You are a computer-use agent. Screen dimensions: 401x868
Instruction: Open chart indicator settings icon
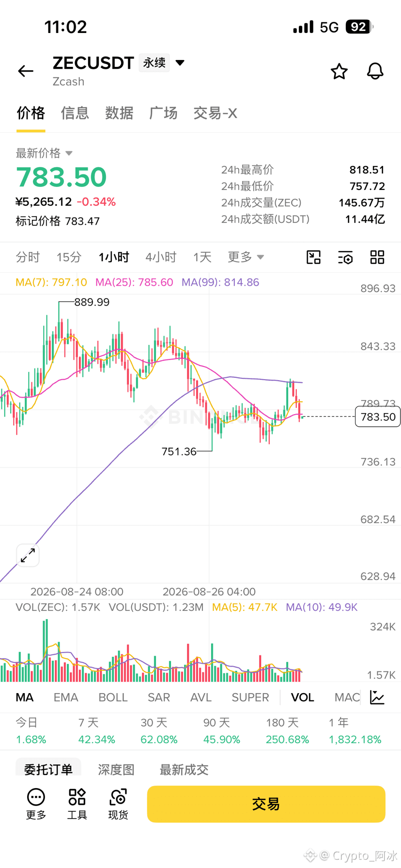[x=345, y=257]
